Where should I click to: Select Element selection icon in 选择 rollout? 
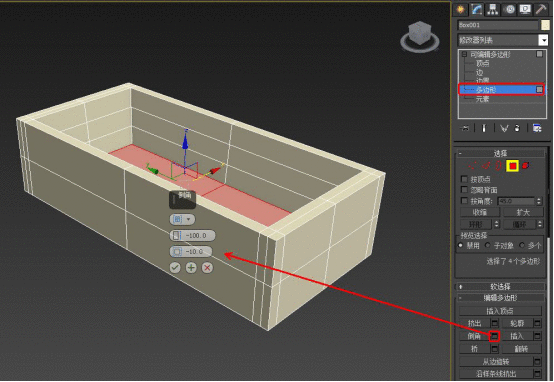pyautogui.click(x=525, y=166)
